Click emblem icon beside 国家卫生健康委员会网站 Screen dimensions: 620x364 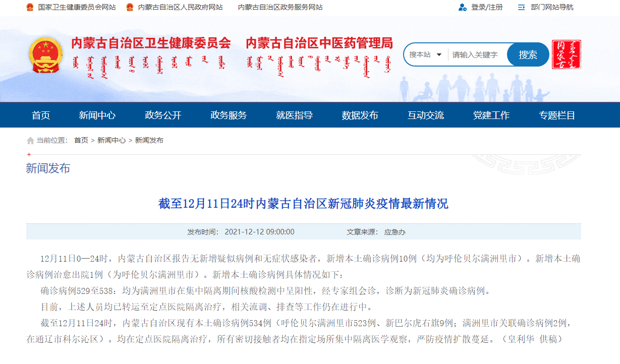(x=30, y=7)
